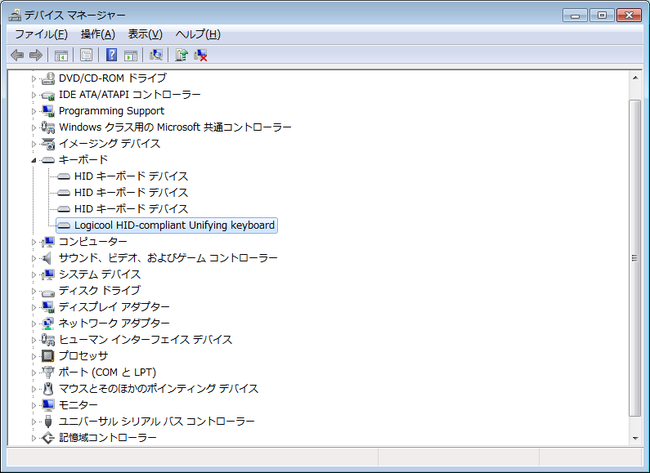Screen dimensions: 650x473
Task: Click the キーボード category keyboard icon
Action: pyautogui.click(x=48, y=160)
